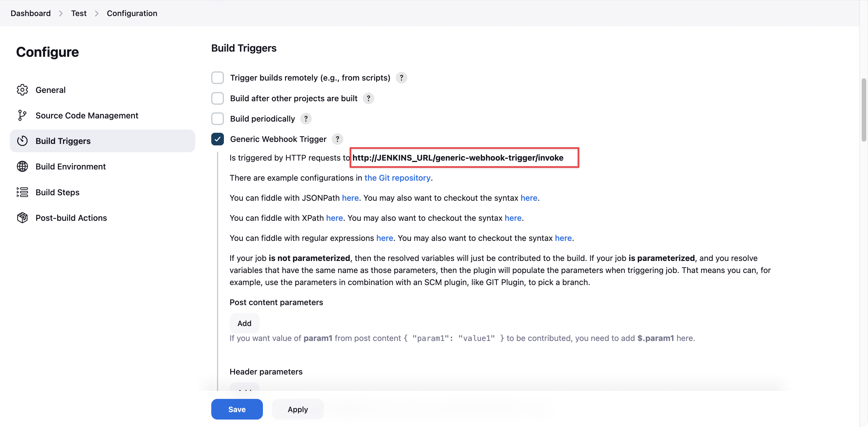Go to Dashboard breadcrumb
The height and width of the screenshot is (427, 868).
click(x=31, y=13)
